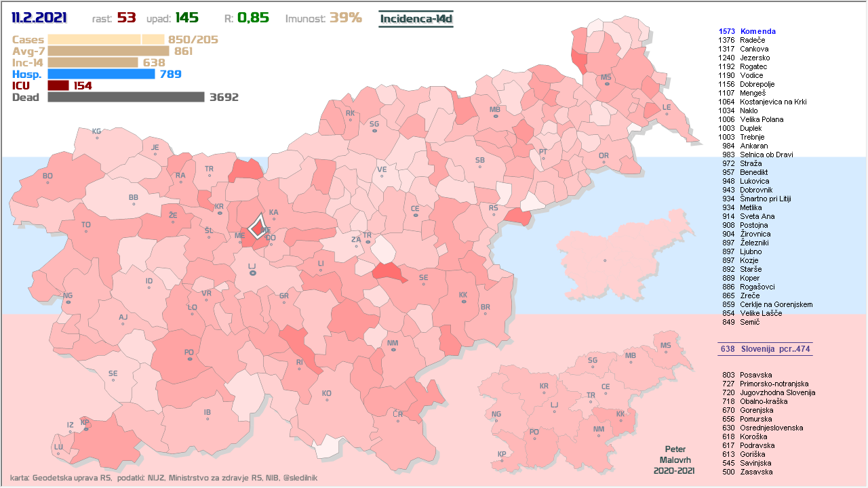Image resolution: width=868 pixels, height=488 pixels.
Task: Click the Slovenija pcr..474 summary line
Action: tap(764, 349)
